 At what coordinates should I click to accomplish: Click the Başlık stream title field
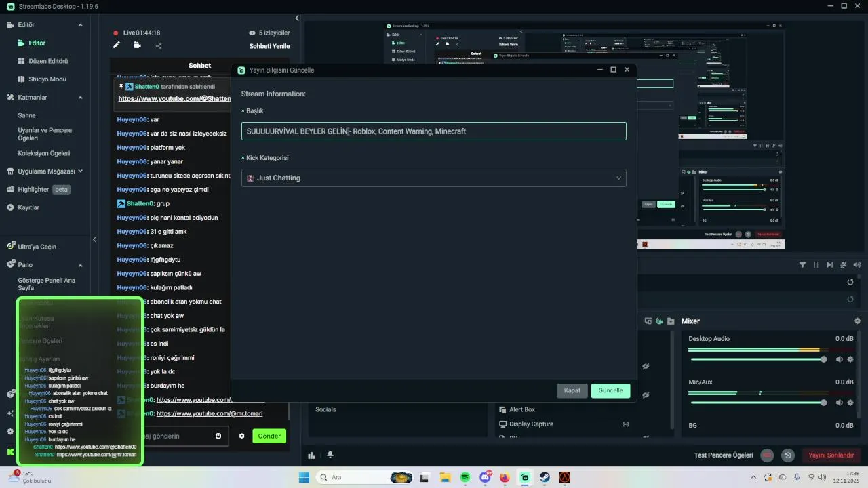click(x=433, y=131)
